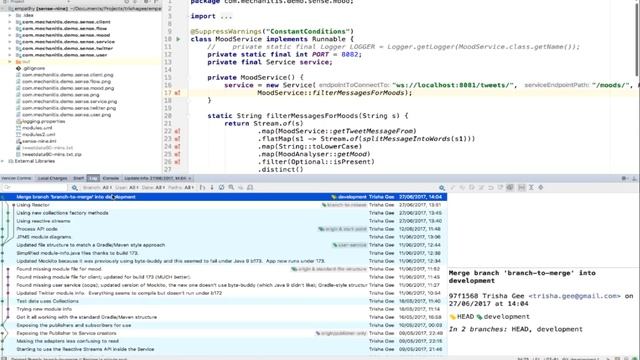
Task: Open the User filter dropdown
Action: click(127, 187)
